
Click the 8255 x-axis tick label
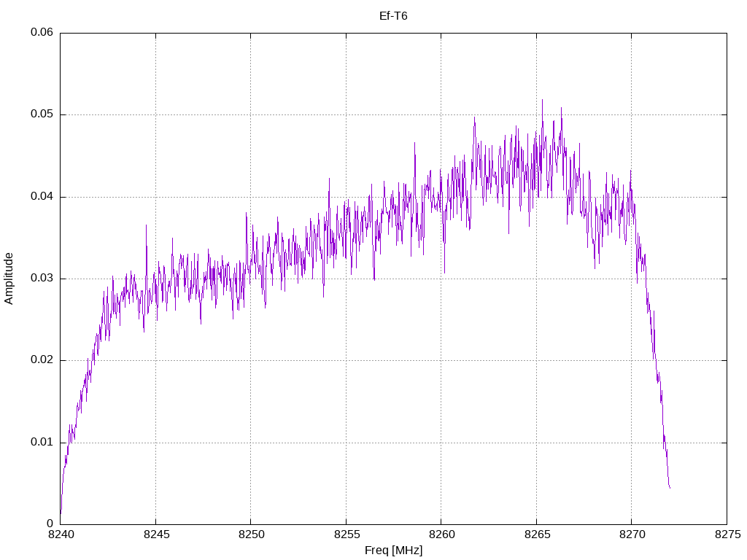347,534
